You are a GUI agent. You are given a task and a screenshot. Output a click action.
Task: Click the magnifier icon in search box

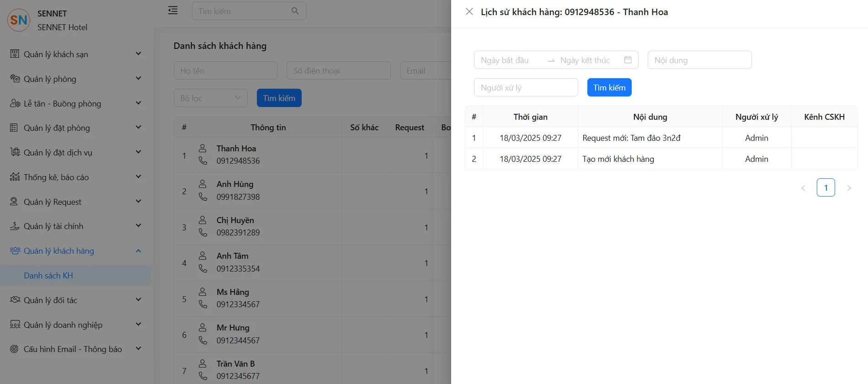tap(295, 11)
